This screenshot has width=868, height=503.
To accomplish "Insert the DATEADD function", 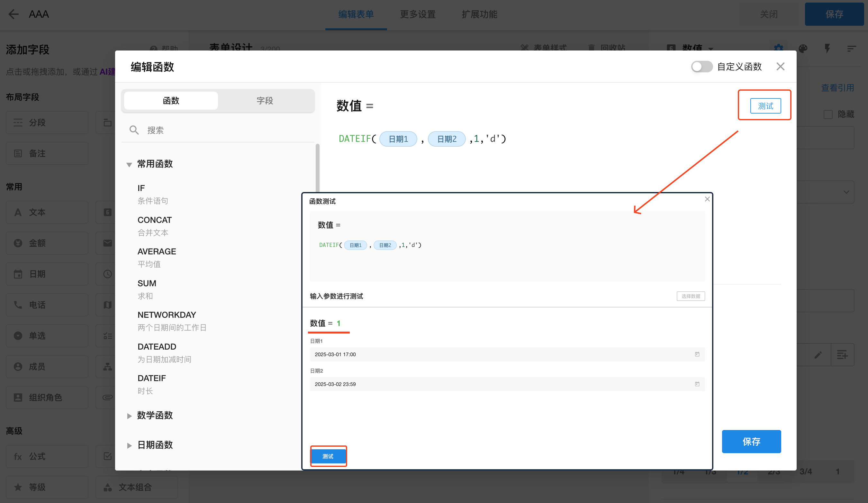I will click(x=164, y=353).
